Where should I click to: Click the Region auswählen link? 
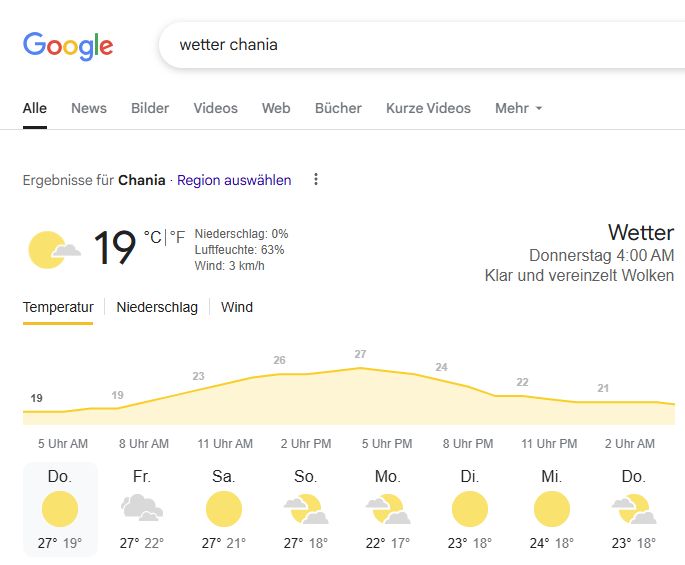tap(234, 180)
